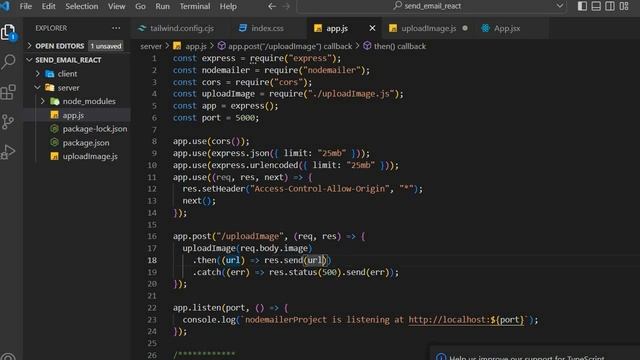The width and height of the screenshot is (640, 360).
Task: Open the Run menu
Action: (x=162, y=6)
